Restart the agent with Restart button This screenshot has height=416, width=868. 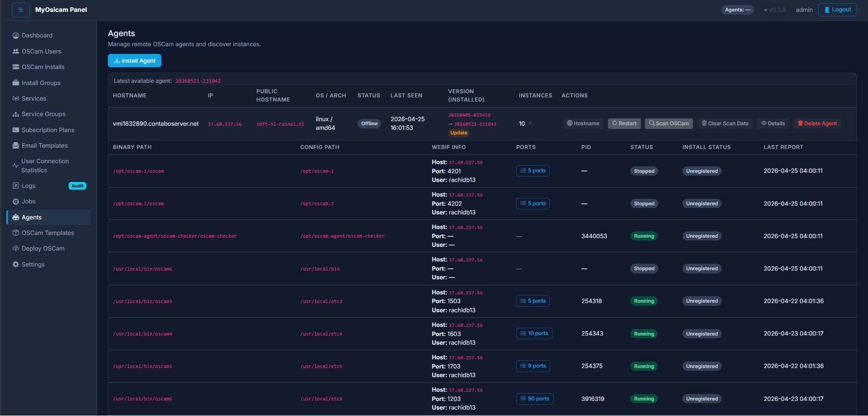(x=624, y=123)
